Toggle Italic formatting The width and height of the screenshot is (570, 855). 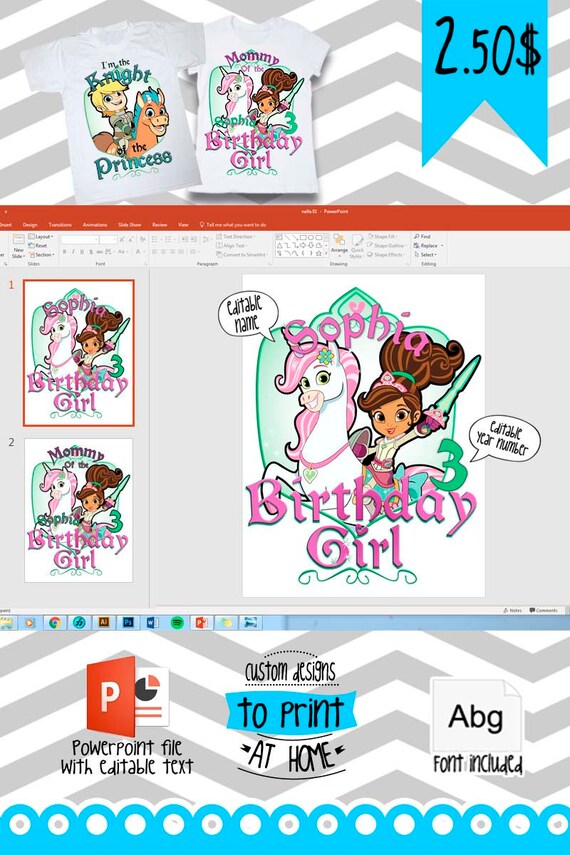(x=73, y=252)
